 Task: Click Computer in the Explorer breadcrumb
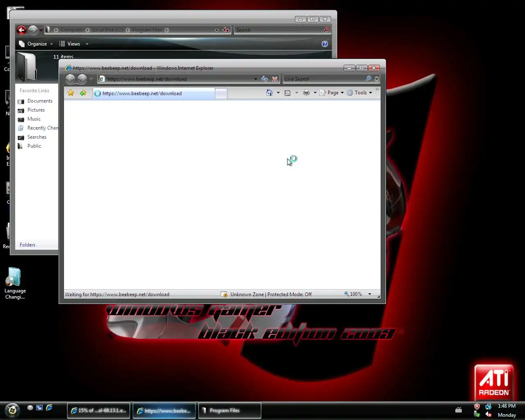pos(71,30)
